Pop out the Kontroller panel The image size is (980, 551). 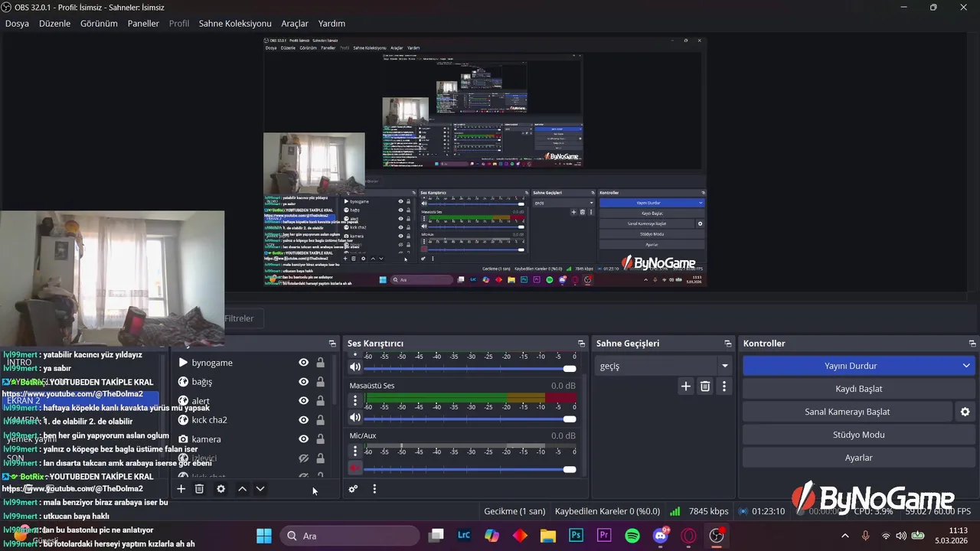tap(972, 344)
